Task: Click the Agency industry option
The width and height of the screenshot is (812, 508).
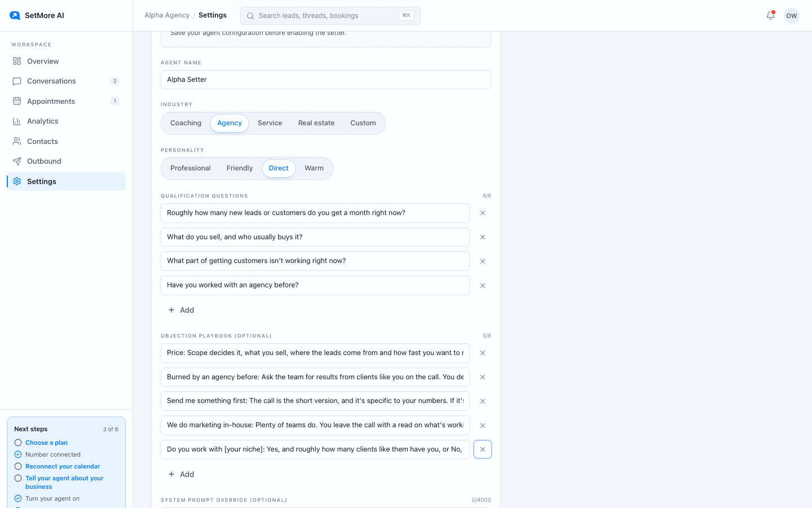Action: 230,123
